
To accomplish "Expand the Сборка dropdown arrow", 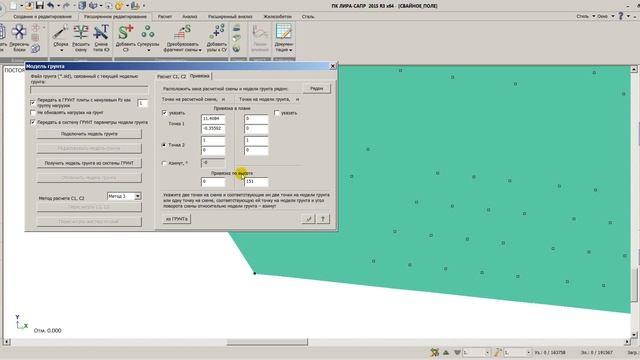I will click(x=61, y=51).
